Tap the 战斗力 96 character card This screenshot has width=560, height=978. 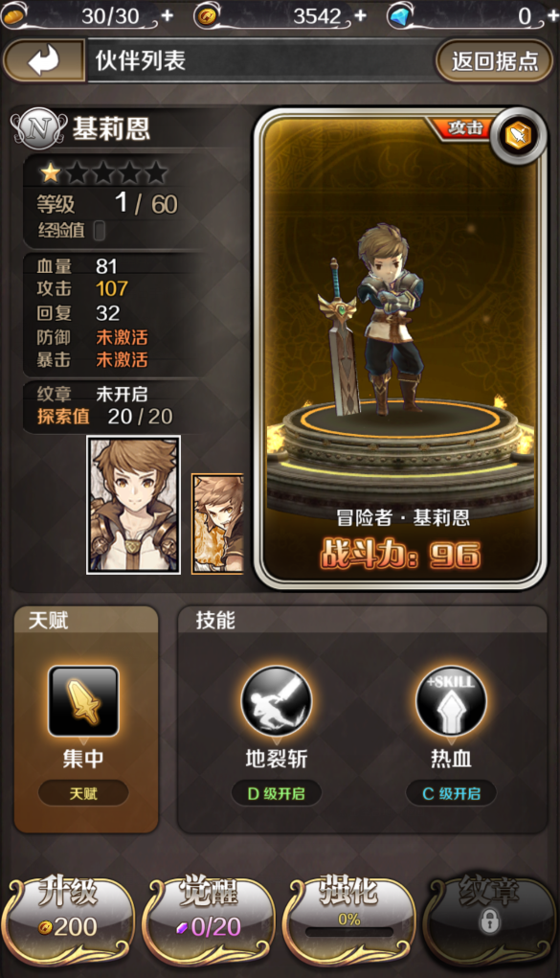tap(400, 350)
